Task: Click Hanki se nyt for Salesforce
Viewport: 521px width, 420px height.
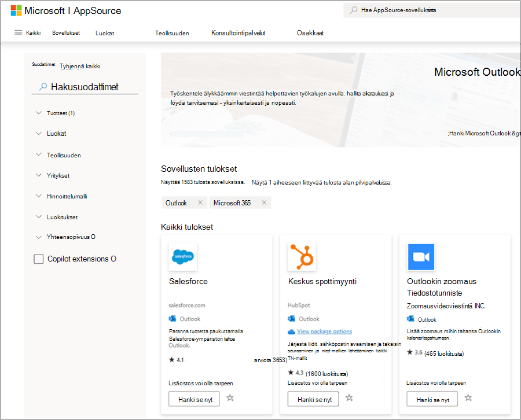Action: click(x=194, y=399)
